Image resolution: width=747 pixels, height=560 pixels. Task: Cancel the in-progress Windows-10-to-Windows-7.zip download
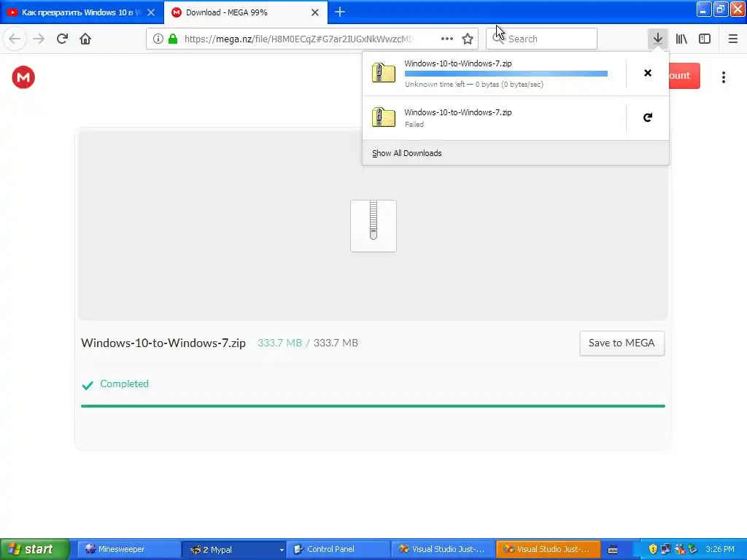(648, 73)
